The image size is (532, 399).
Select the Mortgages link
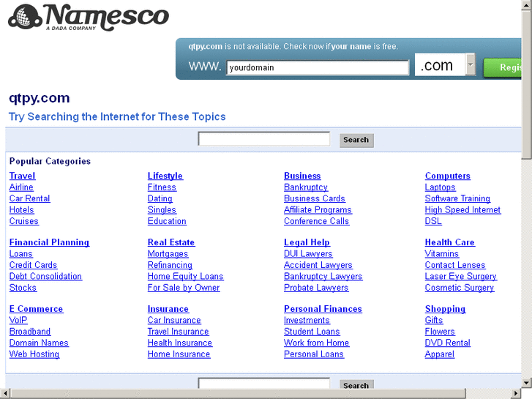(x=168, y=253)
